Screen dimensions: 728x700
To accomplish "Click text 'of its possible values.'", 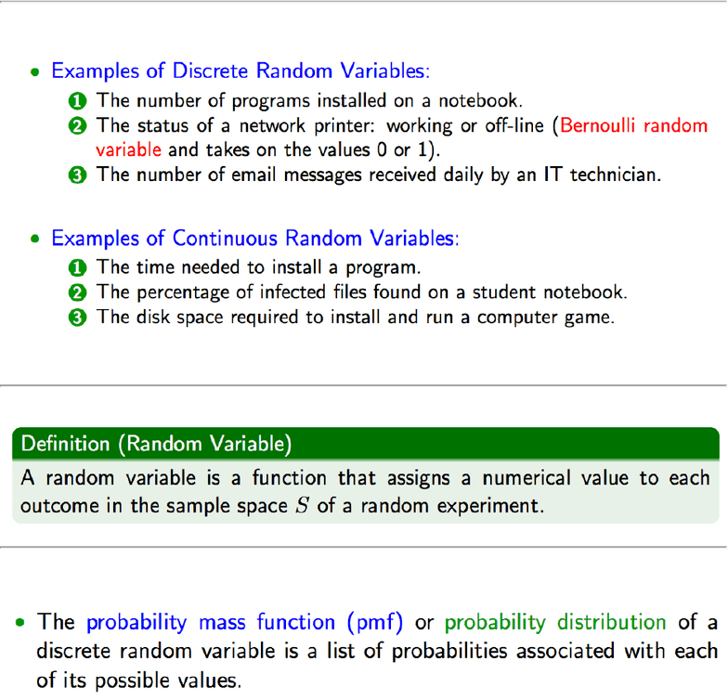I will point(139,681).
